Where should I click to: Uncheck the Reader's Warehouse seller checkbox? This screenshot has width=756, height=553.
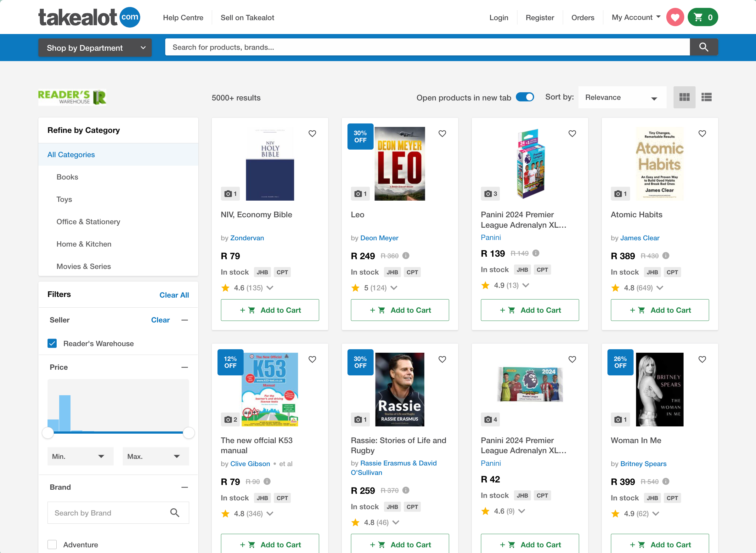pos(52,344)
